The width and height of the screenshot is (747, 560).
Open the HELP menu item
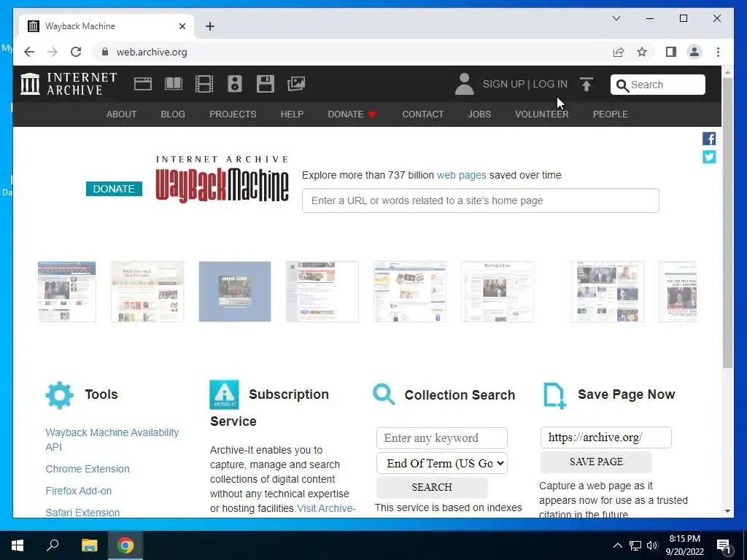292,114
